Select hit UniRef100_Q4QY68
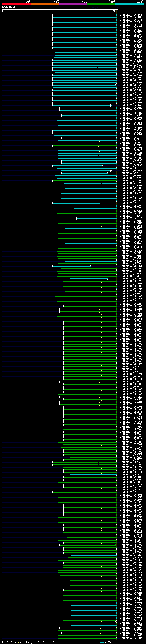The height and width of the screenshot is (644, 146). 131,555
